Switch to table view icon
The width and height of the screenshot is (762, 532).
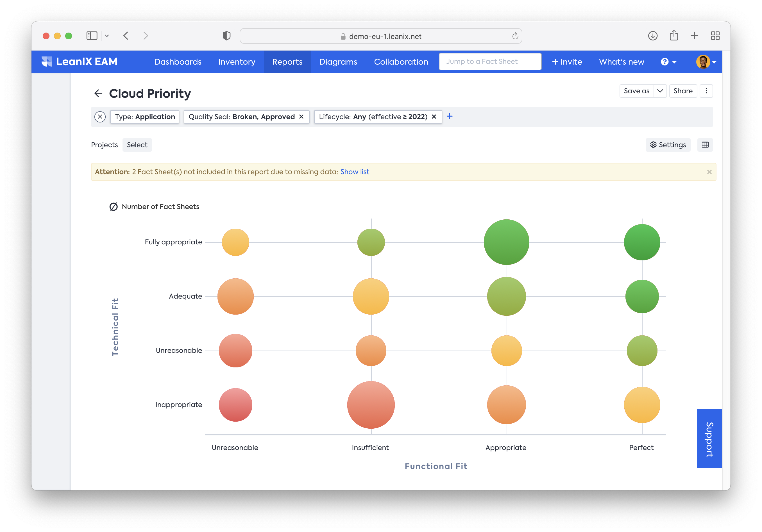click(x=705, y=145)
